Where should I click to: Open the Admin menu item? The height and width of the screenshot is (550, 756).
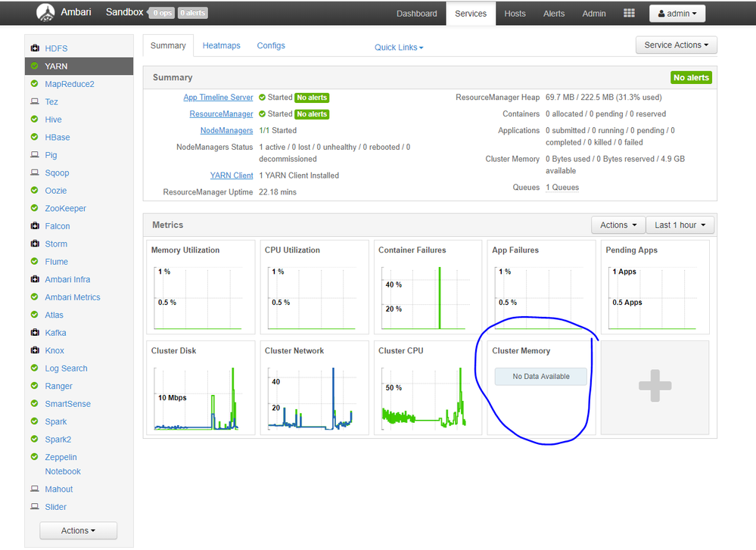pos(593,14)
